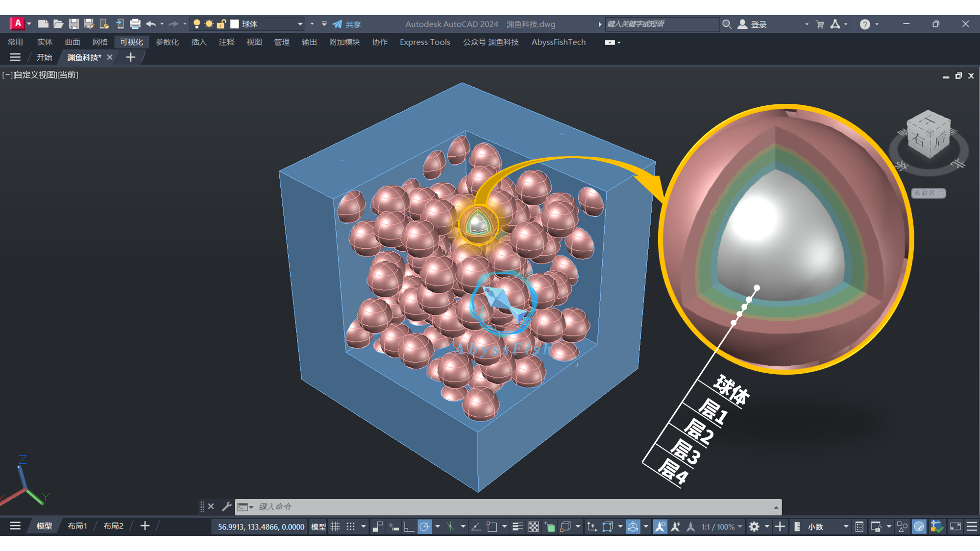Image resolution: width=980 pixels, height=551 pixels.
Task: Click the Redo arrow icon
Action: pyautogui.click(x=173, y=24)
